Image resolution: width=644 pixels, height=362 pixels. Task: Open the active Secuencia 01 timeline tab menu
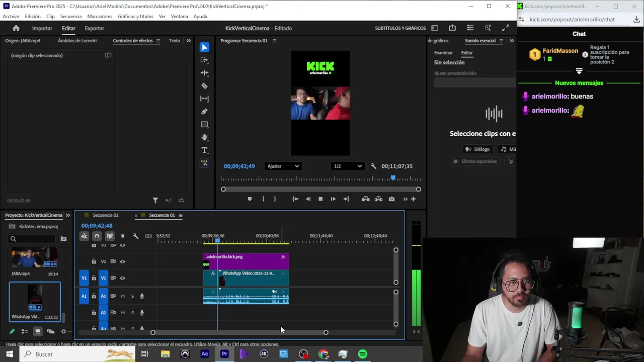click(x=181, y=215)
